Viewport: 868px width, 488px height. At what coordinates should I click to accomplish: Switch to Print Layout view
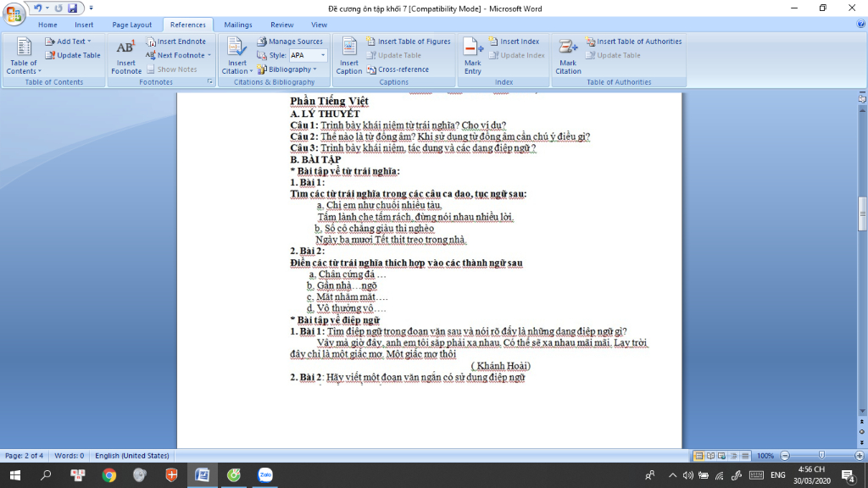698,456
